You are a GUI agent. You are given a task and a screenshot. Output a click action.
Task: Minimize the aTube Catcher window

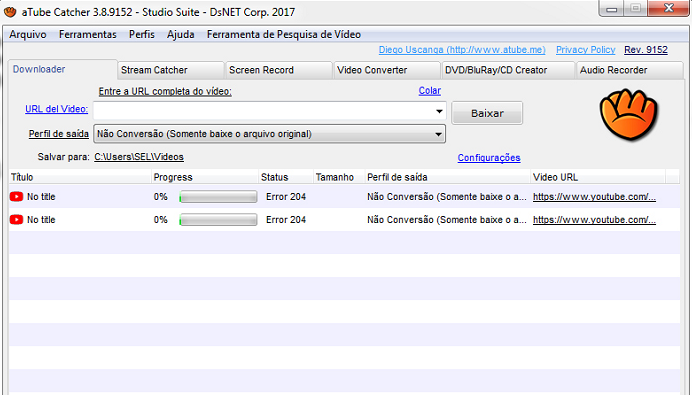coord(612,8)
